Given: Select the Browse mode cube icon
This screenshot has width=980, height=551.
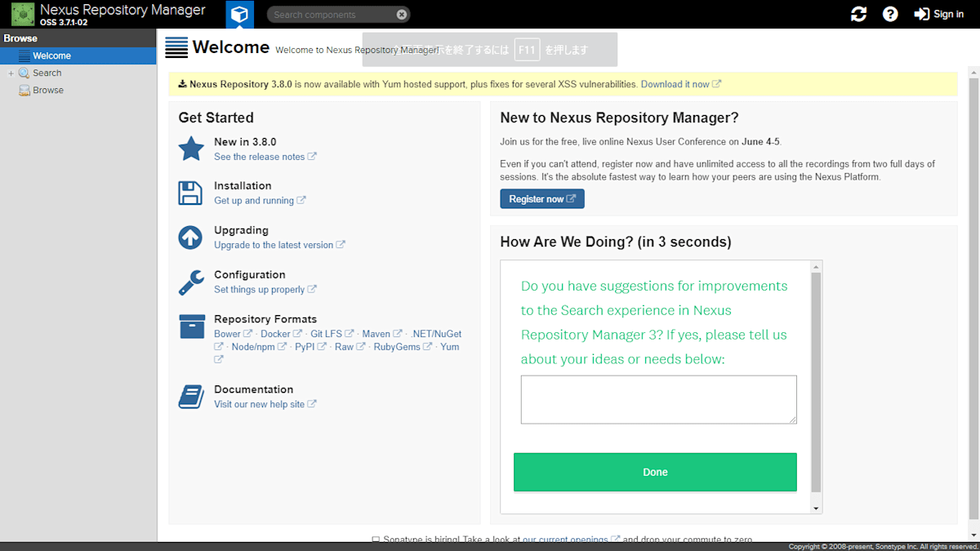Looking at the screenshot, I should (x=239, y=13).
